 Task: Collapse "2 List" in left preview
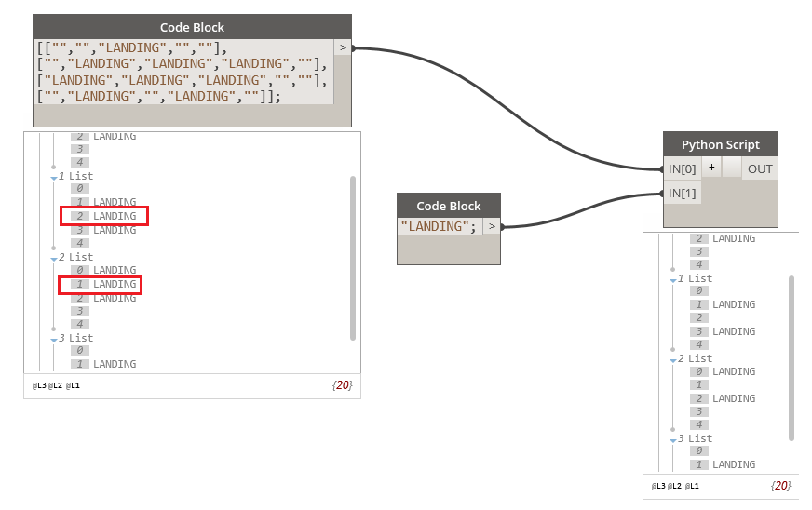tap(54, 259)
